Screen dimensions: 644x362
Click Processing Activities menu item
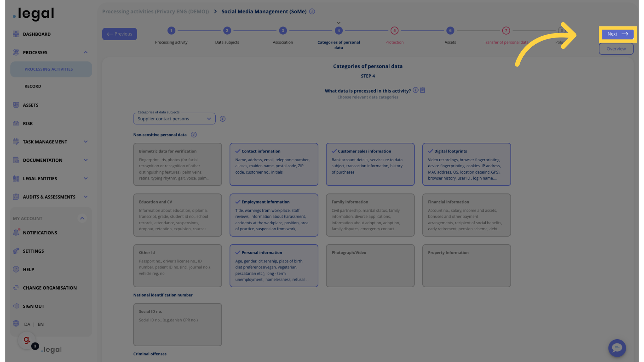(x=49, y=70)
